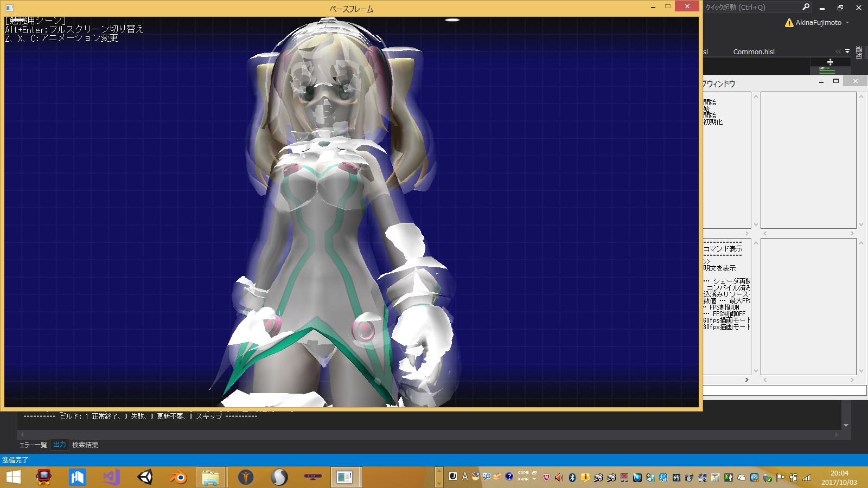Open the 検索結果 tab
The image size is (868, 488).
[x=85, y=445]
